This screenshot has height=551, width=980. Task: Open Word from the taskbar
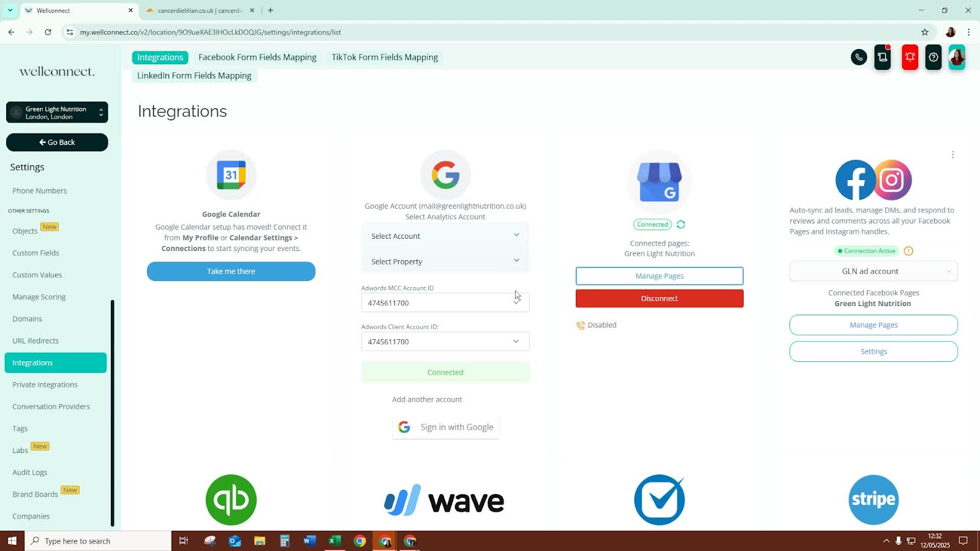pos(309,541)
